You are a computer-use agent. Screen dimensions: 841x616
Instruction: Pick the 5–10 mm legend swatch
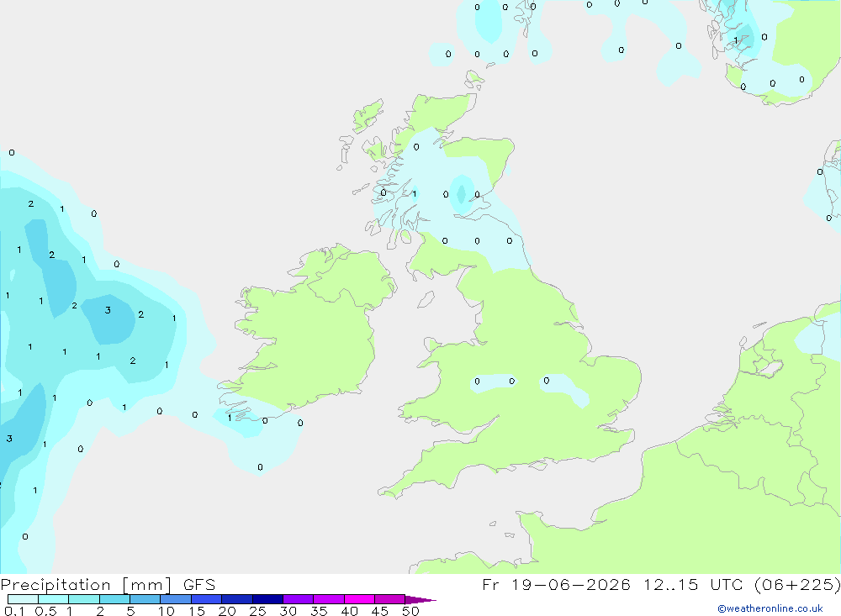[145, 599]
